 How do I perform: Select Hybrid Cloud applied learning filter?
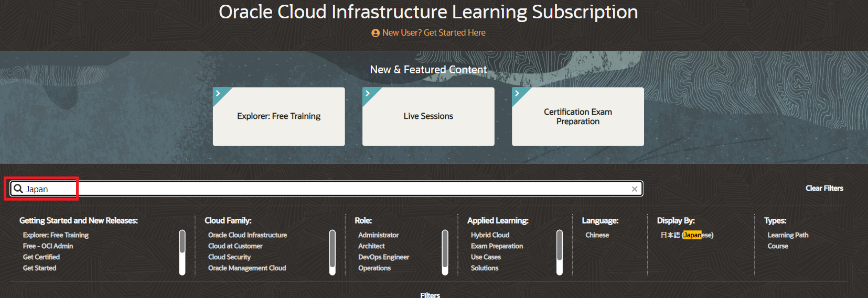tap(490, 235)
